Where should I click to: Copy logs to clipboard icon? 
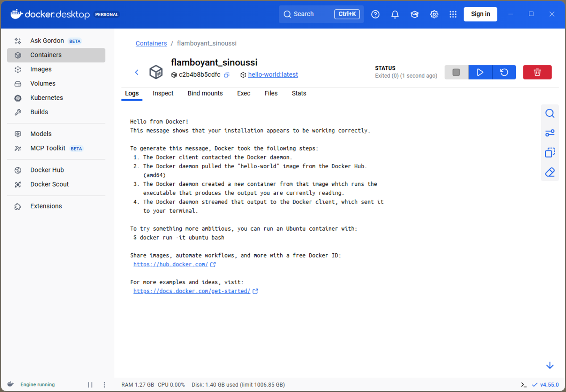click(x=550, y=153)
